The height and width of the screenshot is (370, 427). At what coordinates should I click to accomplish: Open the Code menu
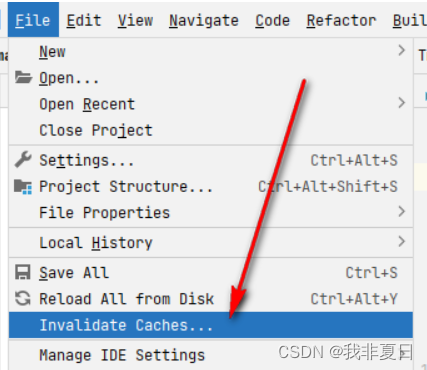click(x=273, y=20)
